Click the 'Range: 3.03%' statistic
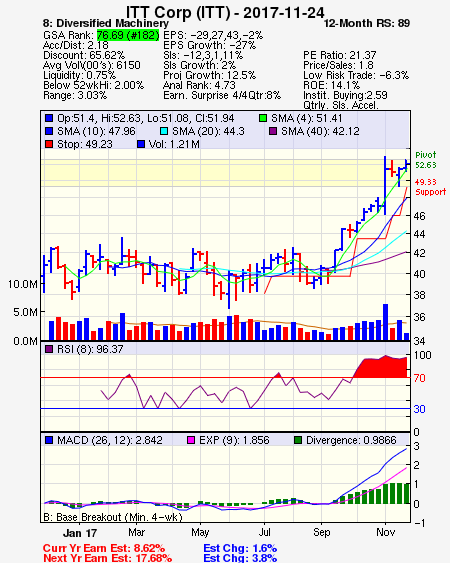The image size is (450, 563). 75,96
